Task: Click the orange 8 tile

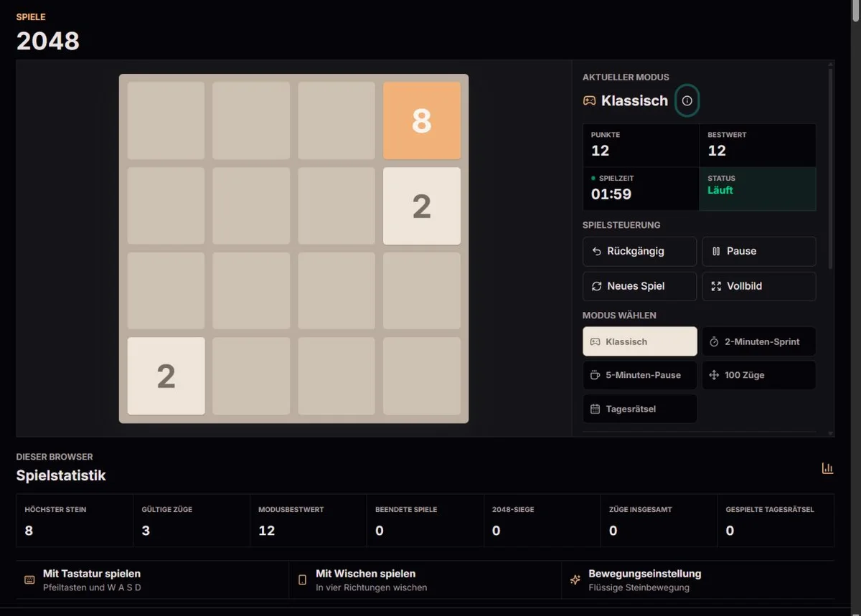Action: (x=422, y=120)
